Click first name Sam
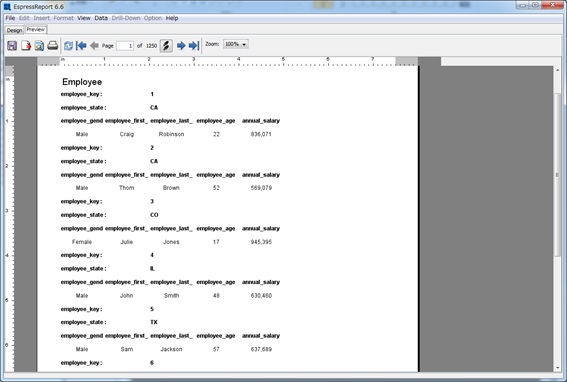Viewport: 567px width, 382px height. [127, 349]
